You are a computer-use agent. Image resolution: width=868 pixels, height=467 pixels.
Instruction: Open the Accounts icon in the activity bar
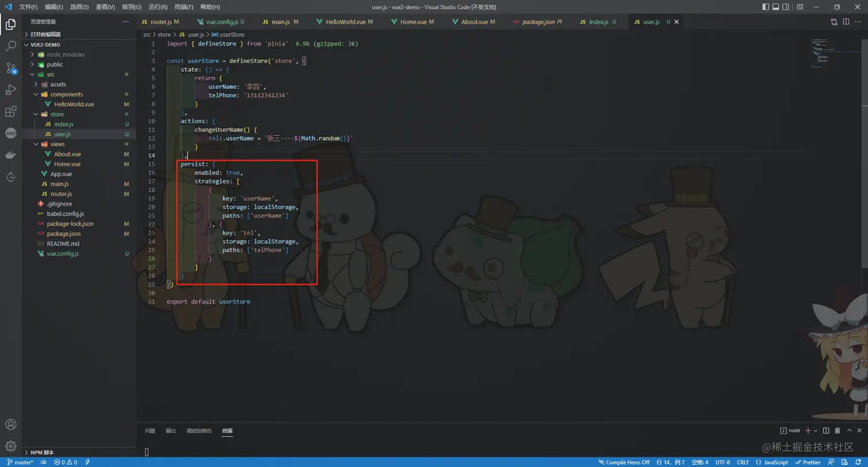coord(10,424)
